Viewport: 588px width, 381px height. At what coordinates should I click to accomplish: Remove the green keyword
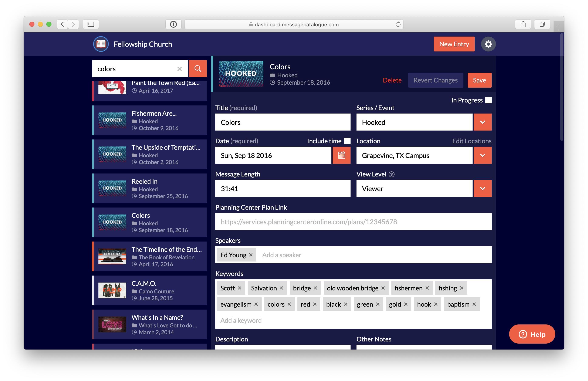point(378,304)
